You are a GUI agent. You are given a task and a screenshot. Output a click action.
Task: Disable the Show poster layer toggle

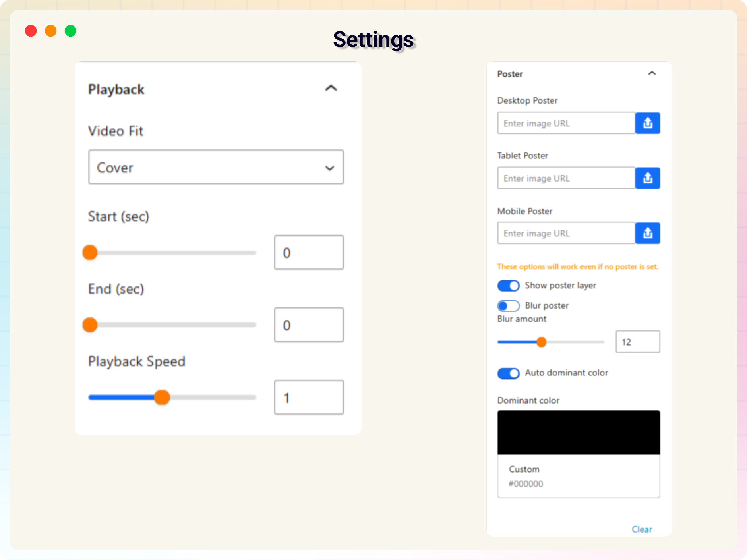click(508, 286)
